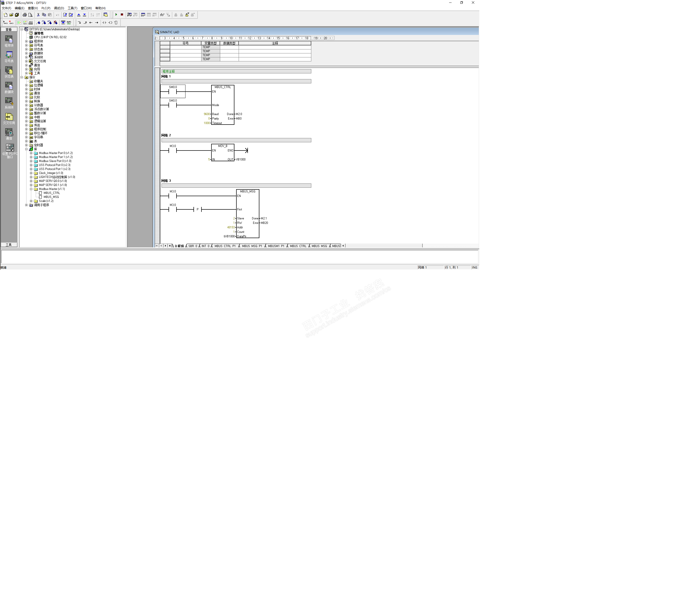Click the 工具 button at sidebar bottom
This screenshot has height=616, width=691.
click(x=9, y=245)
